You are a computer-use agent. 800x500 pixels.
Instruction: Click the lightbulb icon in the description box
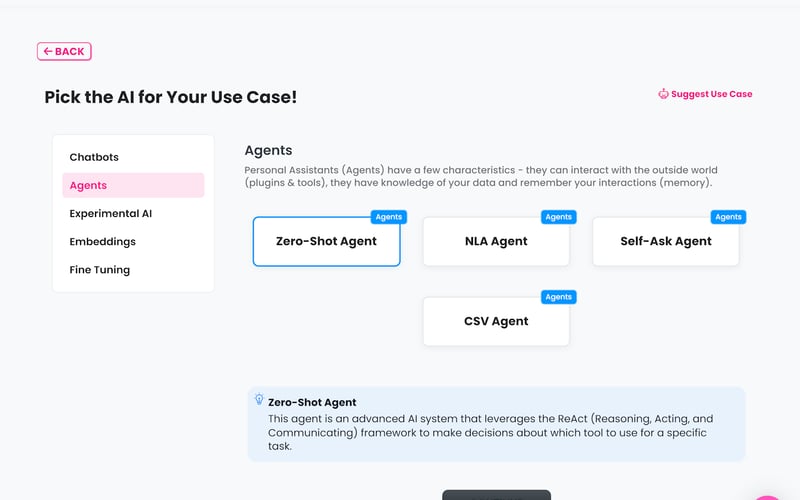click(259, 399)
